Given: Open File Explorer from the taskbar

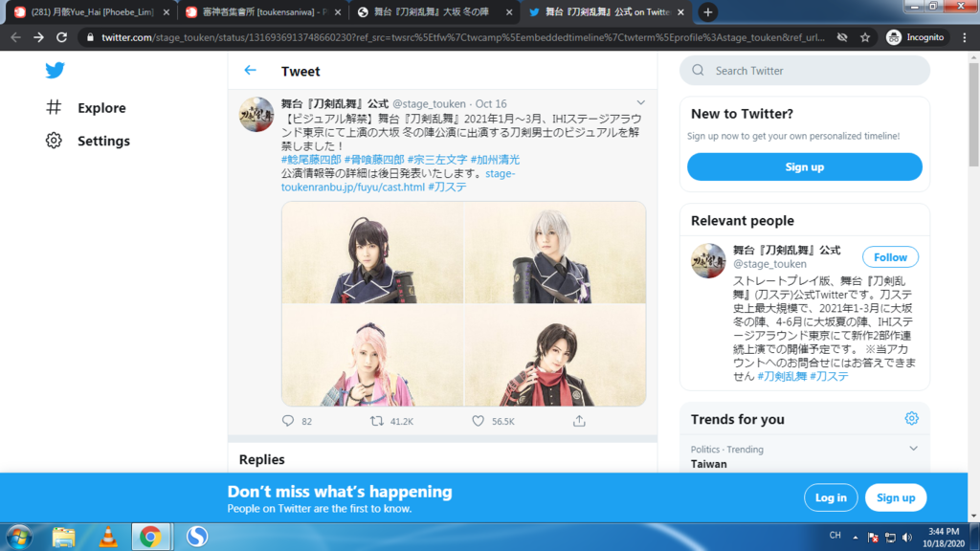Looking at the screenshot, I should coord(63,537).
